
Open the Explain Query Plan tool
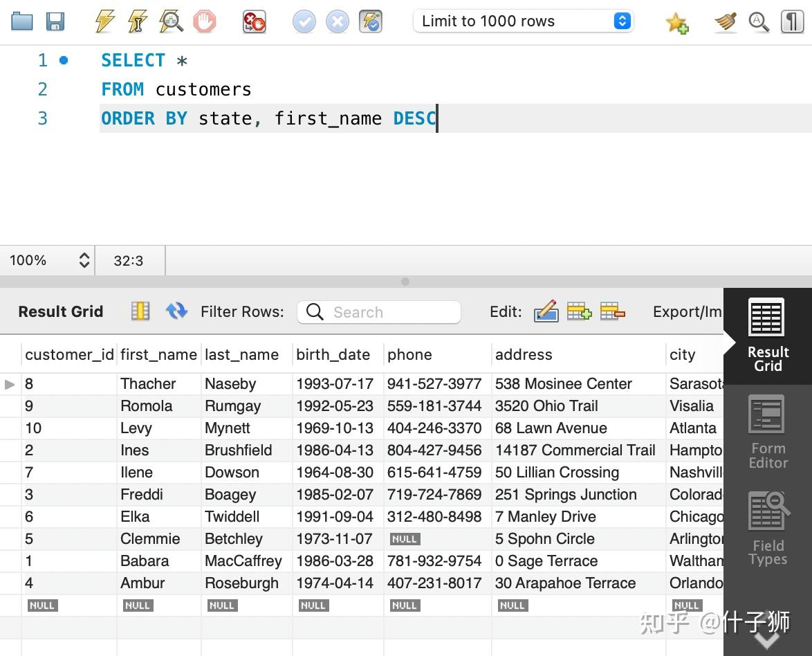[172, 21]
